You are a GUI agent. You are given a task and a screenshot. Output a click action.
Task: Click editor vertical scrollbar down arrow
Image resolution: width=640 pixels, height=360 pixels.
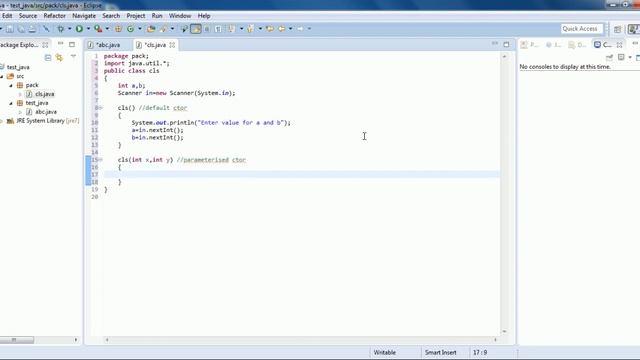click(x=504, y=331)
